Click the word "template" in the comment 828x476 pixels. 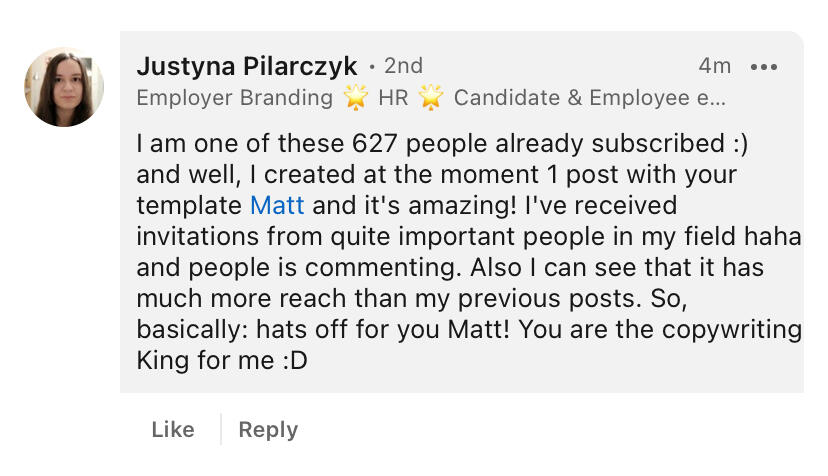(x=189, y=206)
